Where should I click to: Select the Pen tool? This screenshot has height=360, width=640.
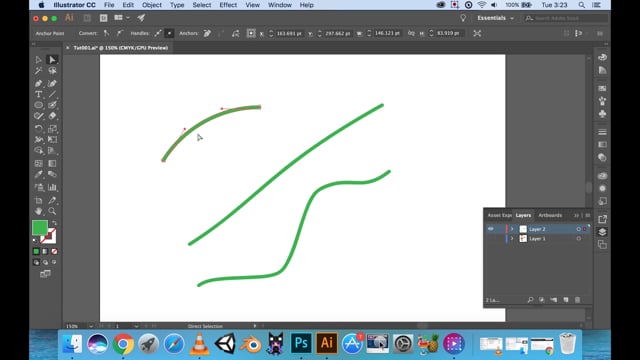(38, 83)
